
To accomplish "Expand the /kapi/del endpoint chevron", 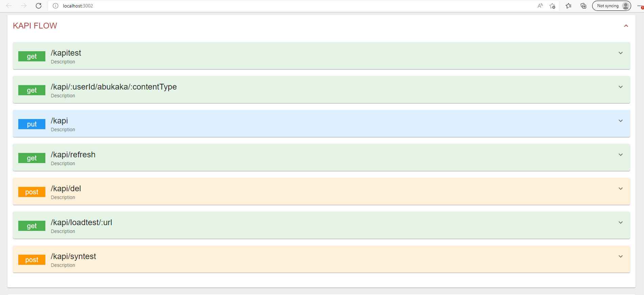I will [621, 189].
